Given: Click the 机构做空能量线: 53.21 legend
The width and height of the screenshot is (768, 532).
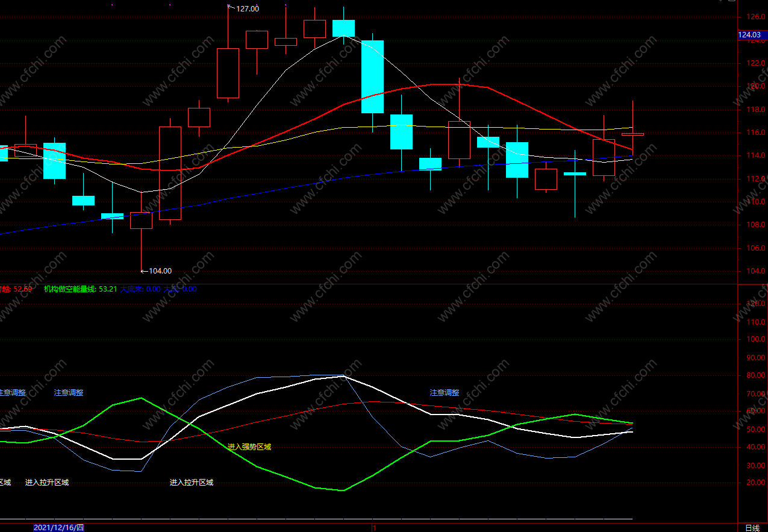Looking at the screenshot, I should pyautogui.click(x=80, y=289).
